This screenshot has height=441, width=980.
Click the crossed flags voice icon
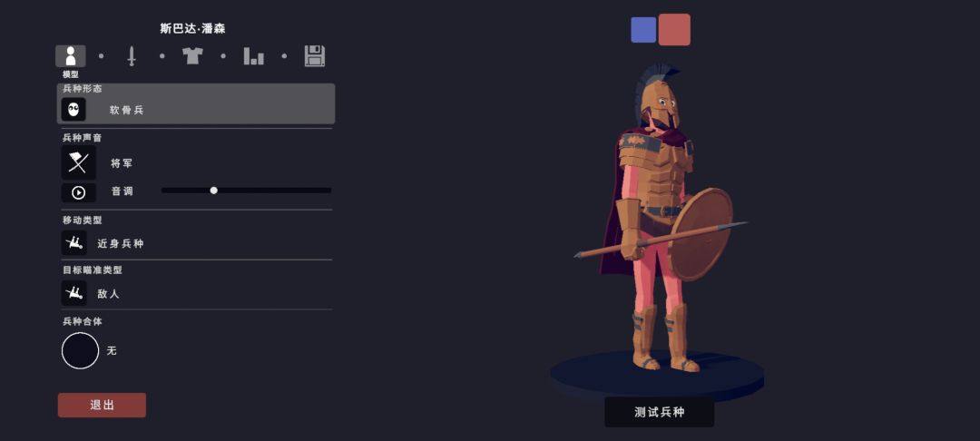click(79, 163)
